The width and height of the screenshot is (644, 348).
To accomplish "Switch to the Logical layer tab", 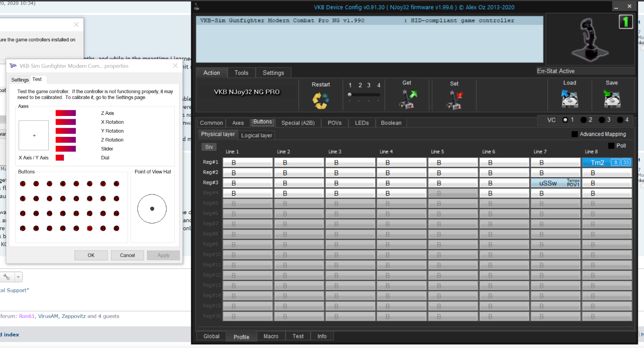I will (256, 135).
